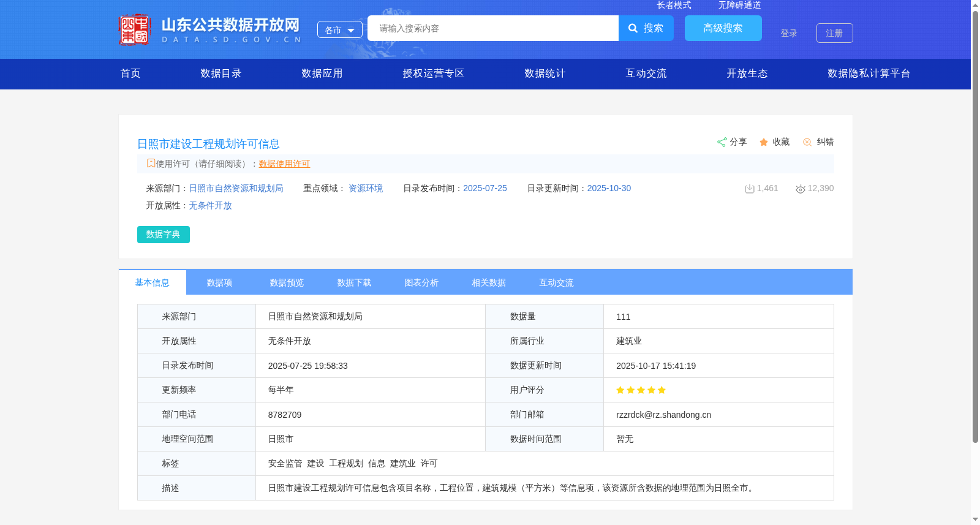Image resolution: width=980 pixels, height=525 pixels.
Task: Click the phone number 8782709
Action: pos(285,415)
